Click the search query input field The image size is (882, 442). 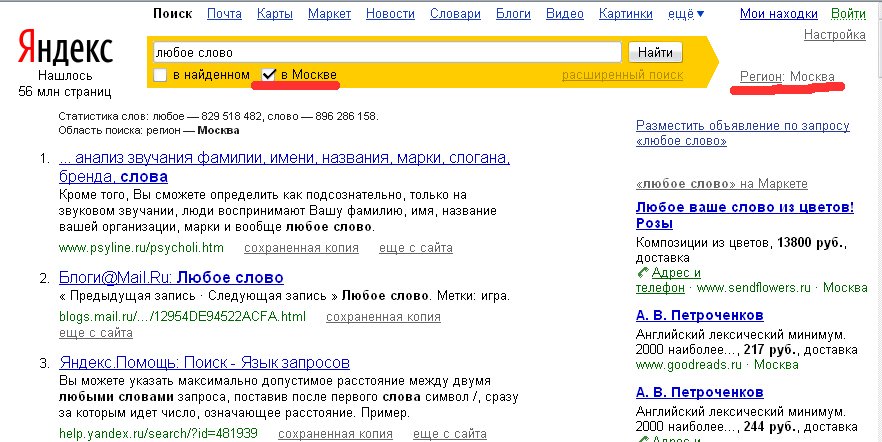(385, 52)
